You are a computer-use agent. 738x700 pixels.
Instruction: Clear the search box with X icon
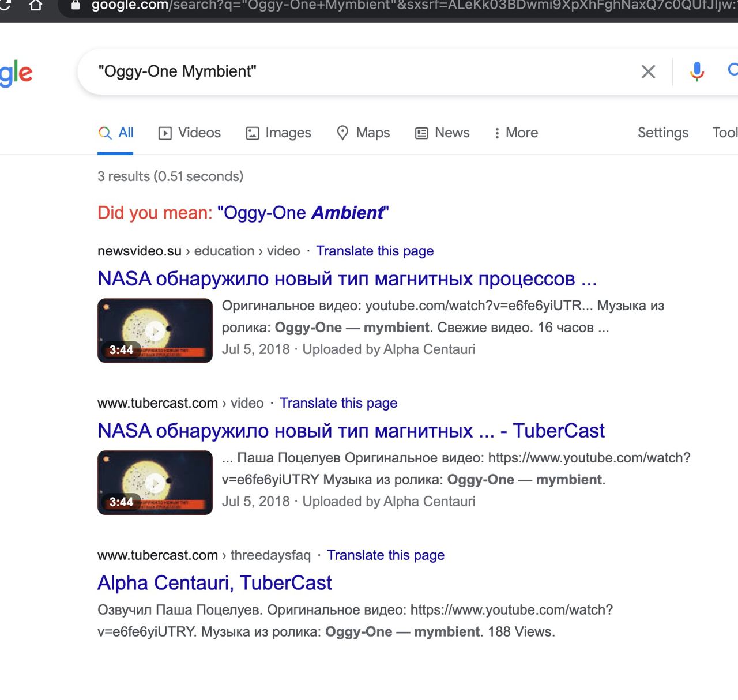tap(649, 71)
